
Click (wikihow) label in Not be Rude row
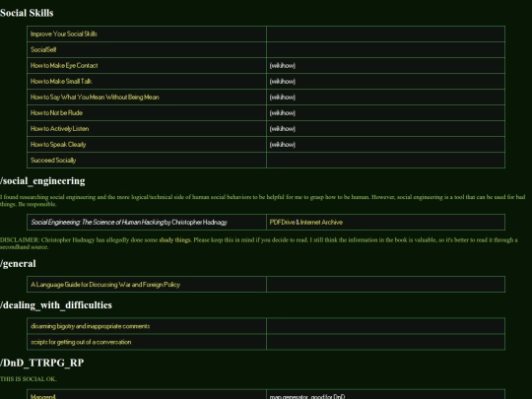[x=283, y=112]
